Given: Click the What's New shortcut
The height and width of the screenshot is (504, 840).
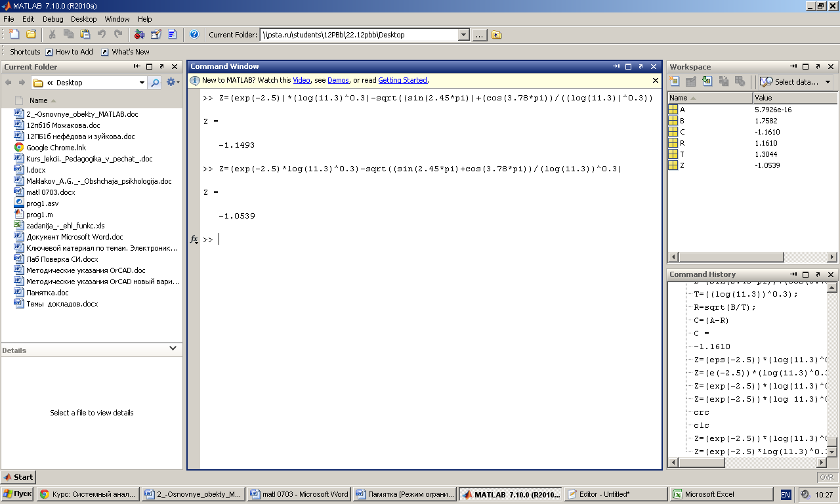Looking at the screenshot, I should (x=125, y=52).
